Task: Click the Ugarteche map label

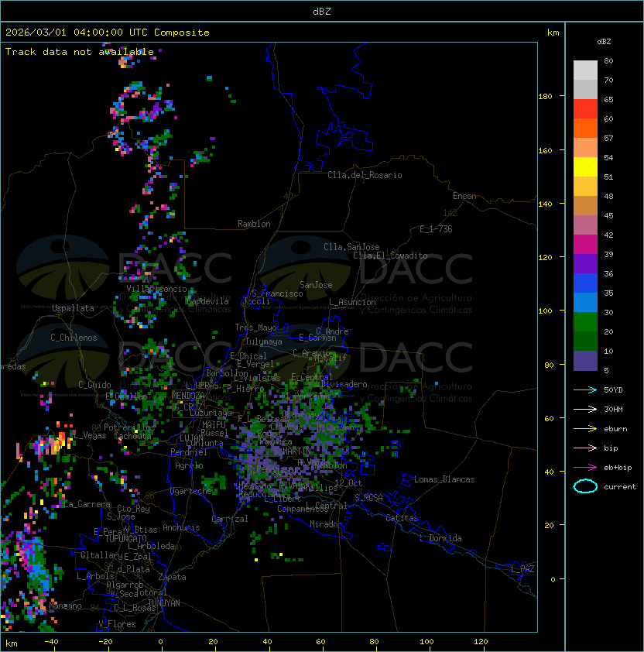Action: tap(191, 491)
